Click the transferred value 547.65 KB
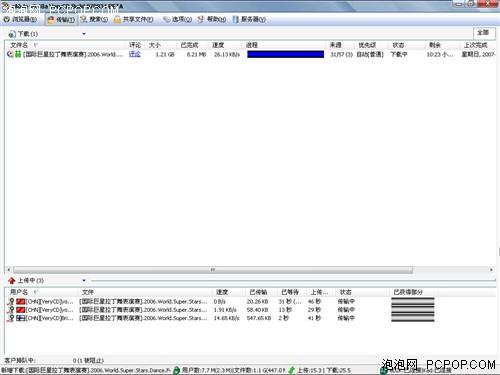This screenshot has width=500, height=375. tap(259, 318)
